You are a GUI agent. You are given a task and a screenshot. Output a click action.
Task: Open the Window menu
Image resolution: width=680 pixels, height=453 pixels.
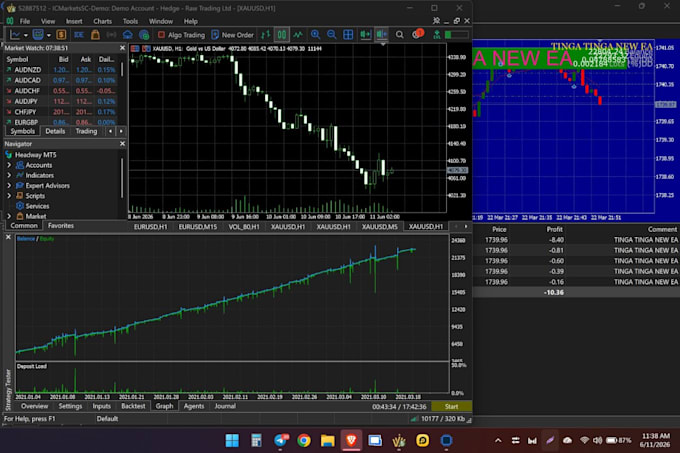[160, 21]
